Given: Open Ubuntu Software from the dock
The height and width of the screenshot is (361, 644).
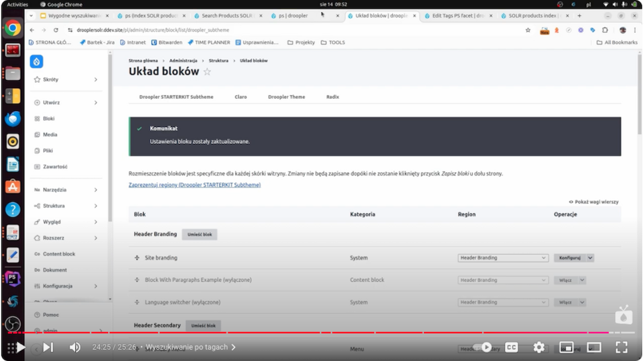Looking at the screenshot, I should (13, 187).
